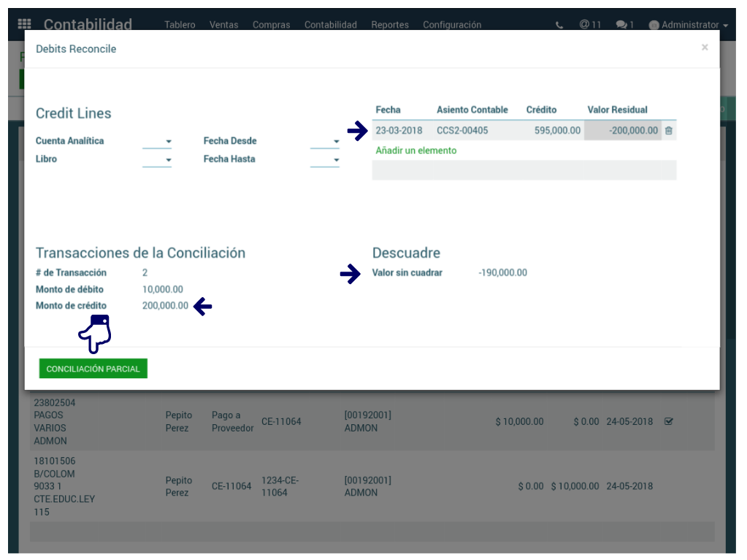Open the Configuración menu

click(x=451, y=25)
